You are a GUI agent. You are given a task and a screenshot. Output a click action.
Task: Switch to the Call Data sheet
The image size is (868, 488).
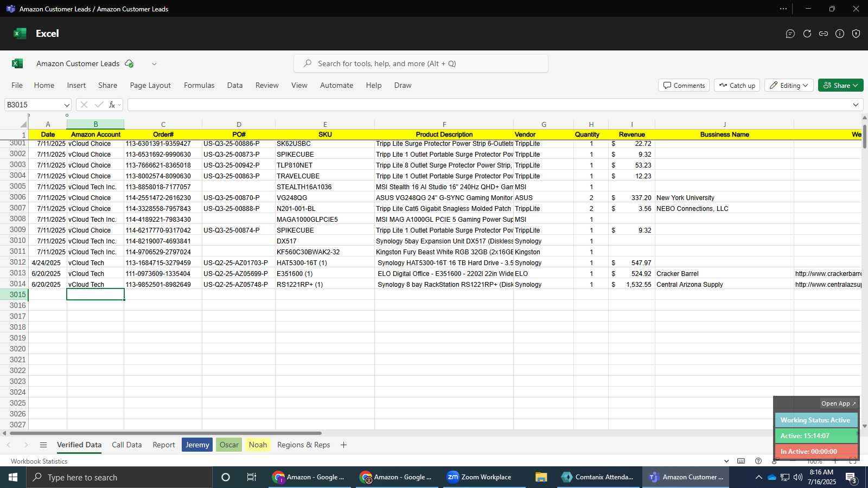coord(126,445)
